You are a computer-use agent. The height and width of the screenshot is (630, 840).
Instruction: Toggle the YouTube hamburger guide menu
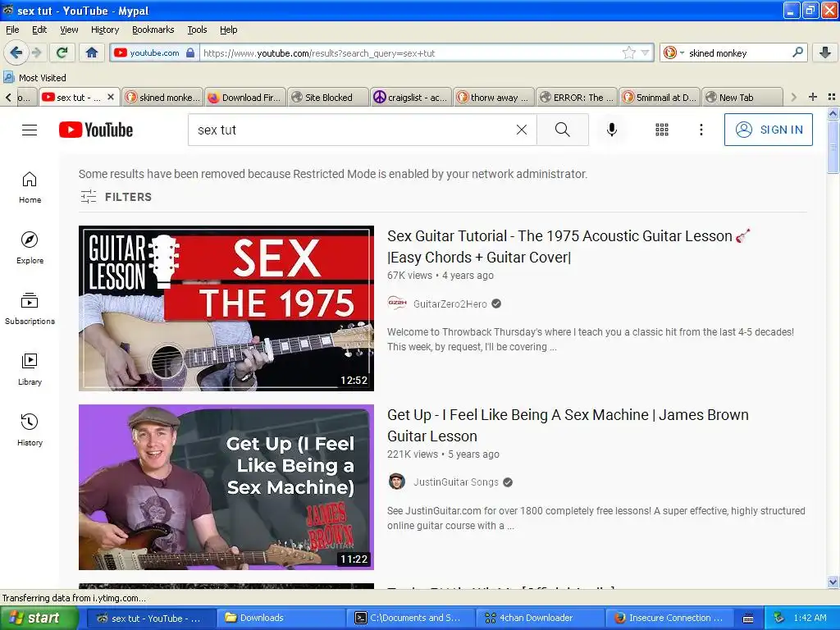tap(30, 130)
